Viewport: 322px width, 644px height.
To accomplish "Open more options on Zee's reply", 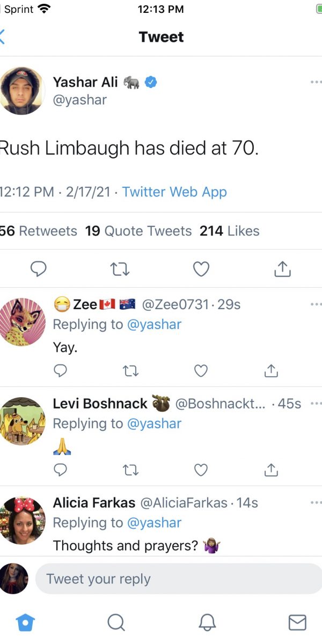I will (x=316, y=304).
